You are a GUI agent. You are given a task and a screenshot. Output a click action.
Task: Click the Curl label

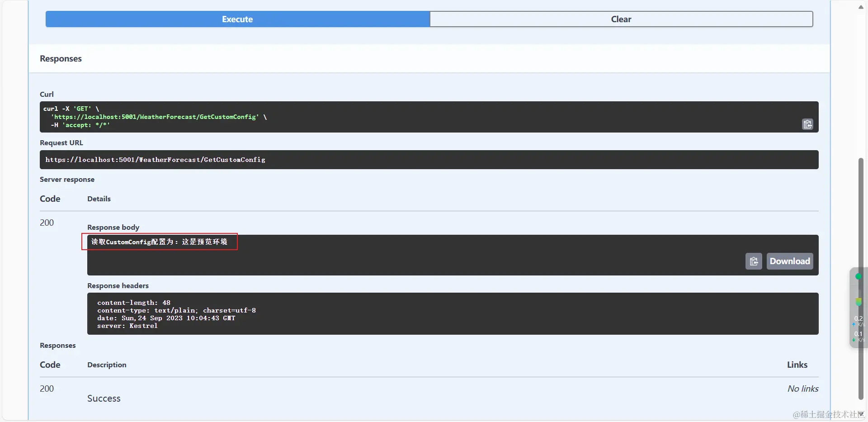coord(47,94)
